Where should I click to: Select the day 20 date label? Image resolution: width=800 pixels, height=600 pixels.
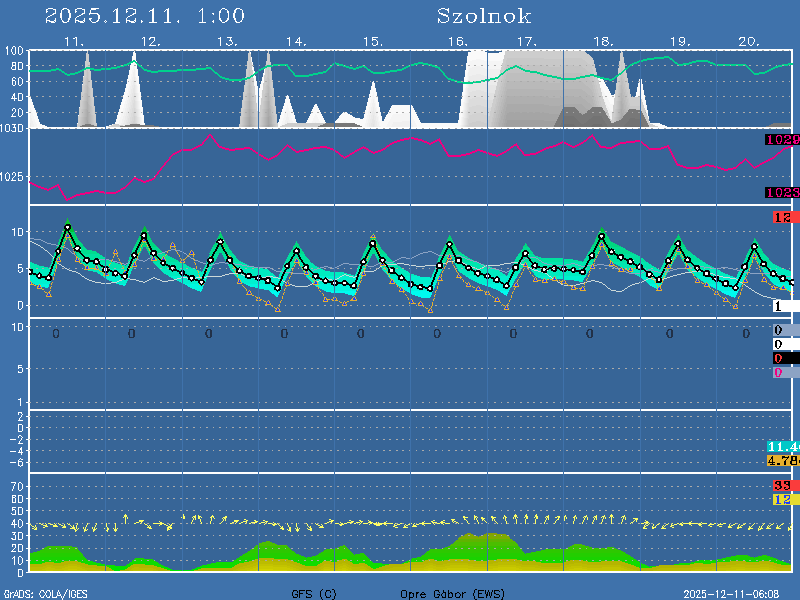pyautogui.click(x=749, y=42)
